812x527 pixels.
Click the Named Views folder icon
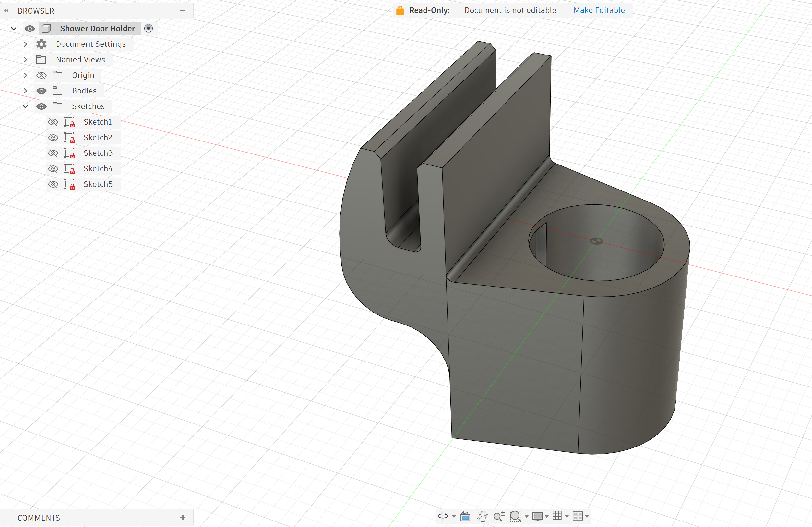[x=41, y=59]
